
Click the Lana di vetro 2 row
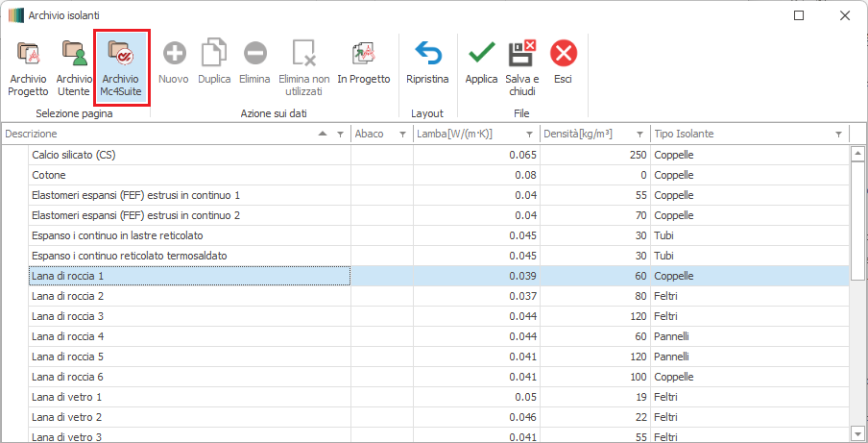189,417
